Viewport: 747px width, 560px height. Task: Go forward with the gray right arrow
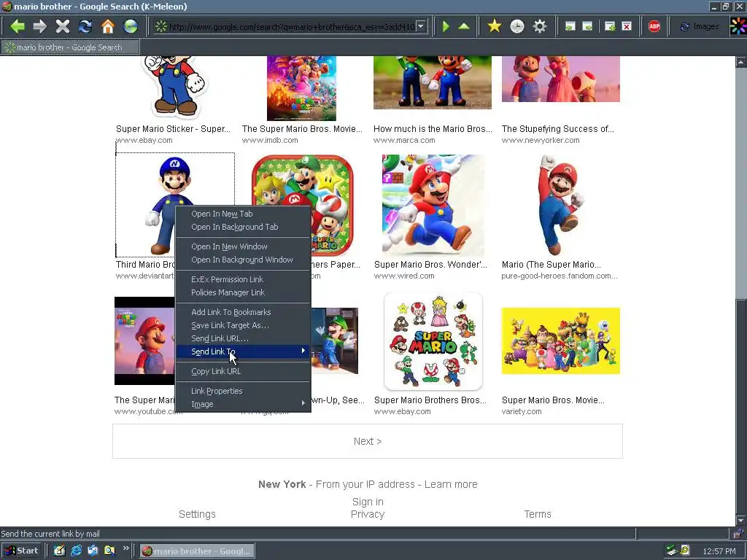(x=40, y=26)
